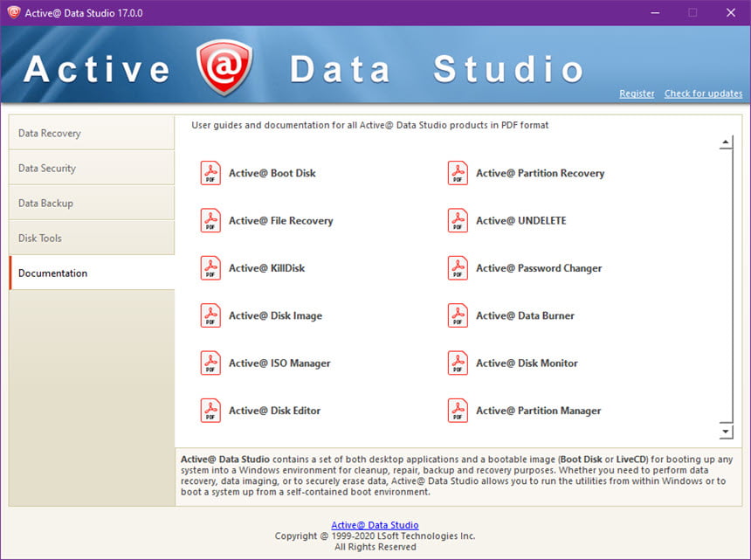Minimize the Data Studio window
751x560 pixels.
point(655,13)
